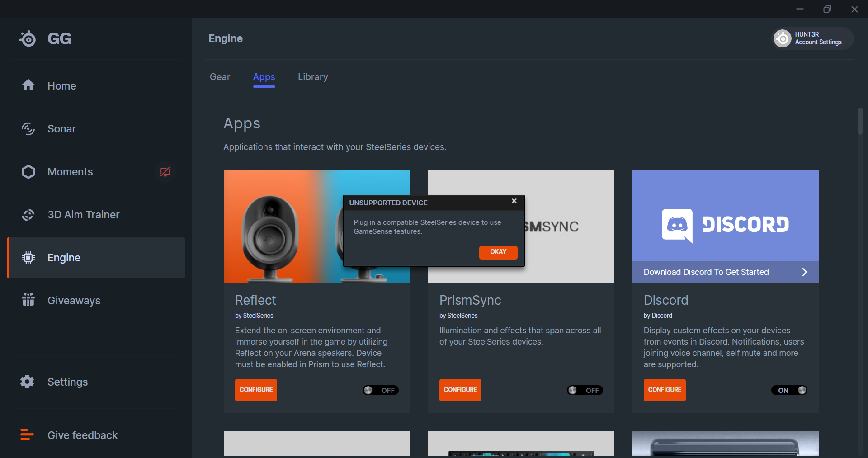
Task: Click the Discord logo in banner
Action: click(x=725, y=225)
